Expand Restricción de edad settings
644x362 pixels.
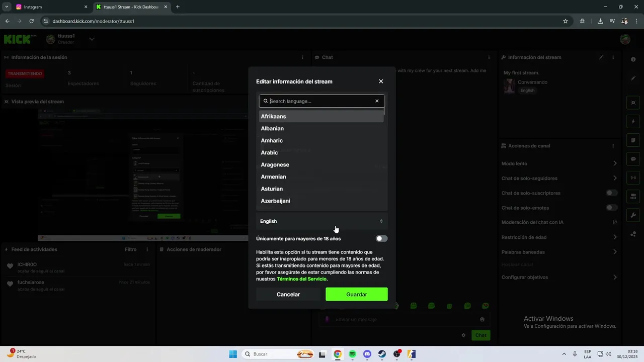tap(559, 237)
